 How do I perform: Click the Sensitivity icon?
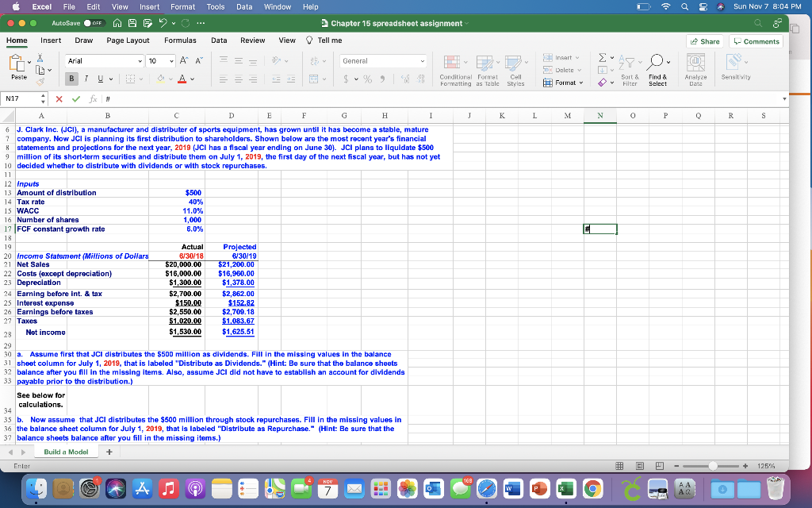coord(733,62)
